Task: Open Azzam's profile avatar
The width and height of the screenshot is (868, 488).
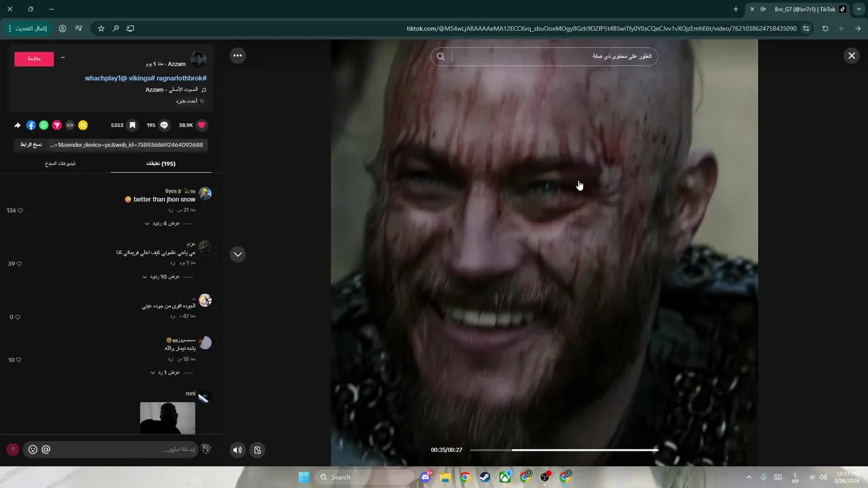Action: point(199,59)
